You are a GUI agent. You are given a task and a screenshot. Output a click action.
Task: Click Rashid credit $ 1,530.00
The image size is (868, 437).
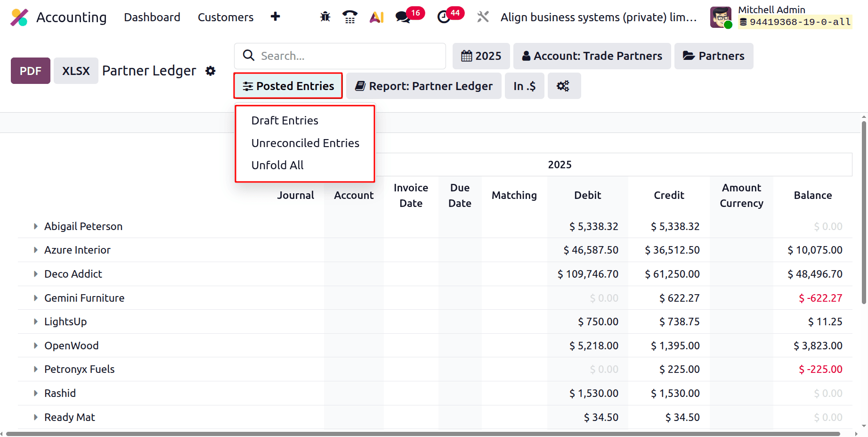click(x=675, y=394)
